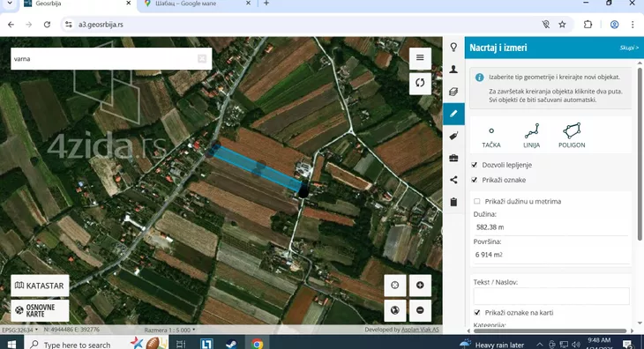The width and height of the screenshot is (644, 349).
Task: Click the KATASTAR button
Action: [x=40, y=286]
